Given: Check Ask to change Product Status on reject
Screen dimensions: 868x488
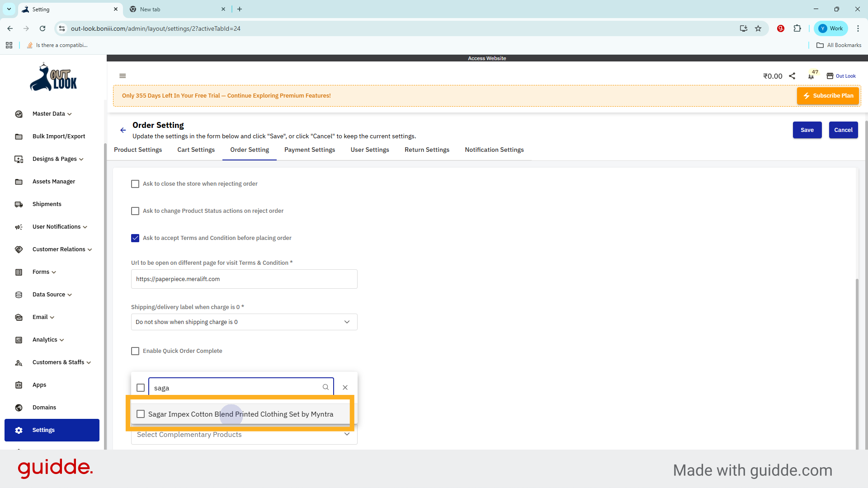Looking at the screenshot, I should pyautogui.click(x=135, y=211).
